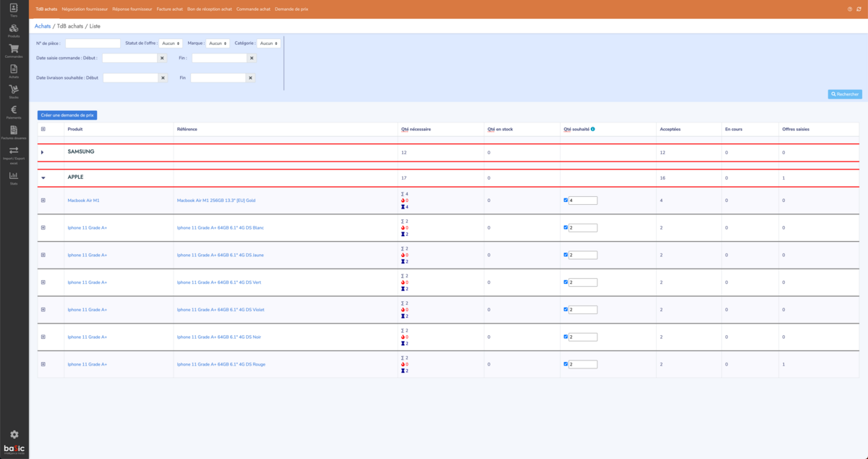
Task: Open the Marque dropdown
Action: coord(217,43)
